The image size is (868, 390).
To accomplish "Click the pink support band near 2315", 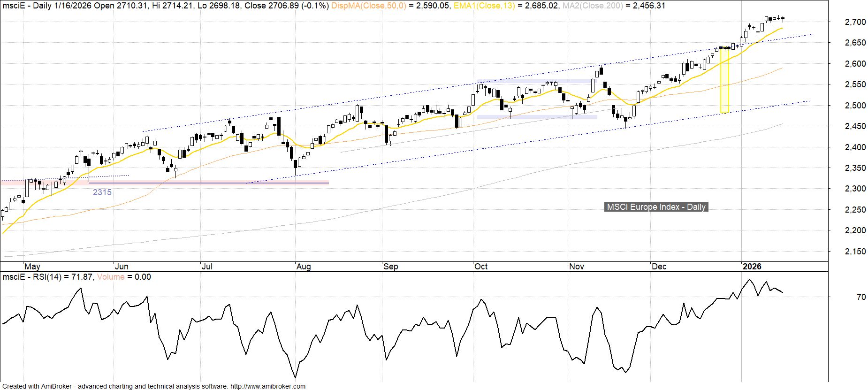I will point(188,183).
